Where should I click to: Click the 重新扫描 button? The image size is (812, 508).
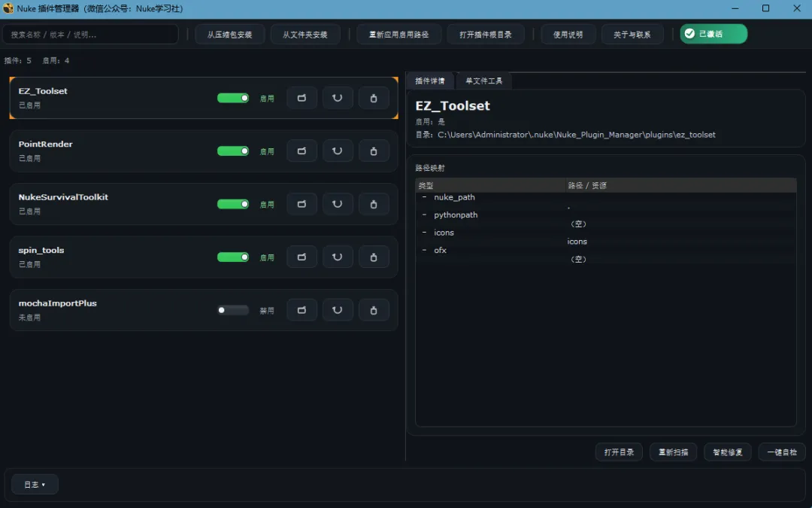point(673,452)
